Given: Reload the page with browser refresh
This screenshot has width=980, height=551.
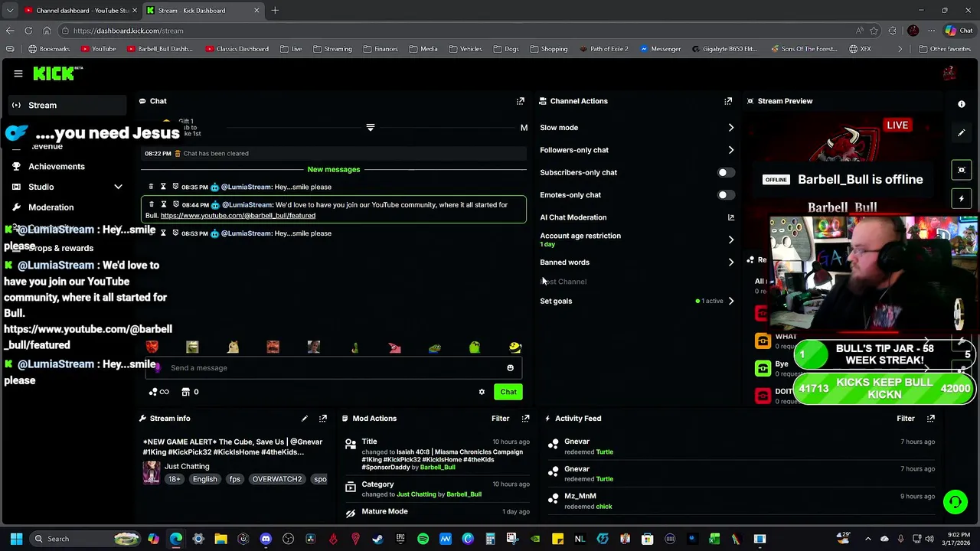Looking at the screenshot, I should (28, 31).
